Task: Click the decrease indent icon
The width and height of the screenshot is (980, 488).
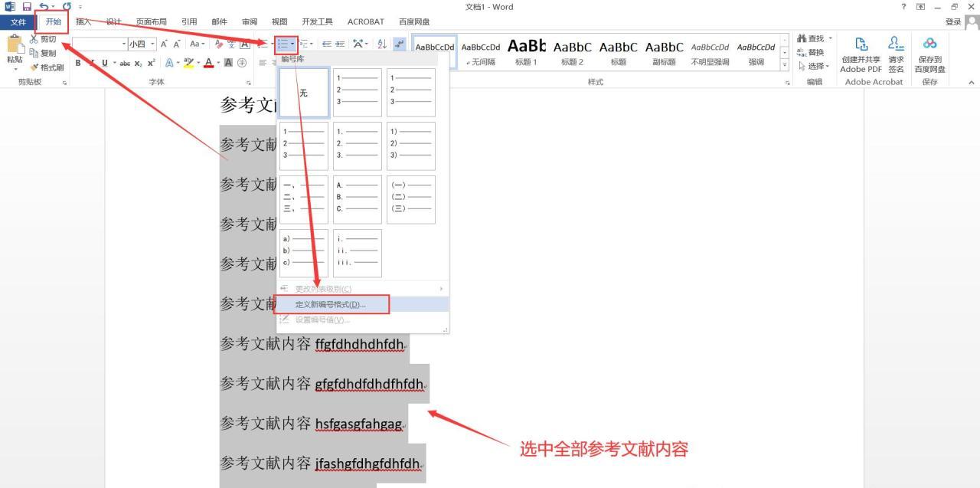Action: click(x=327, y=44)
